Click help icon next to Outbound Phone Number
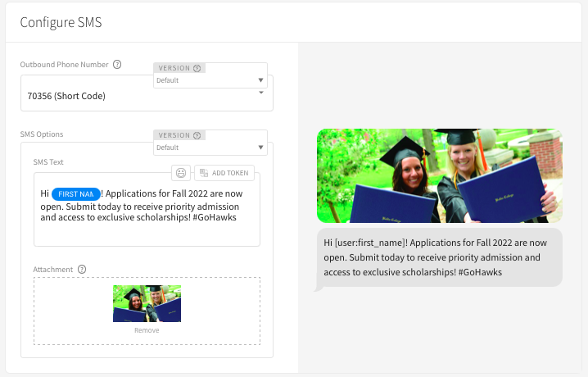The height and width of the screenshot is (377, 588). tap(117, 65)
